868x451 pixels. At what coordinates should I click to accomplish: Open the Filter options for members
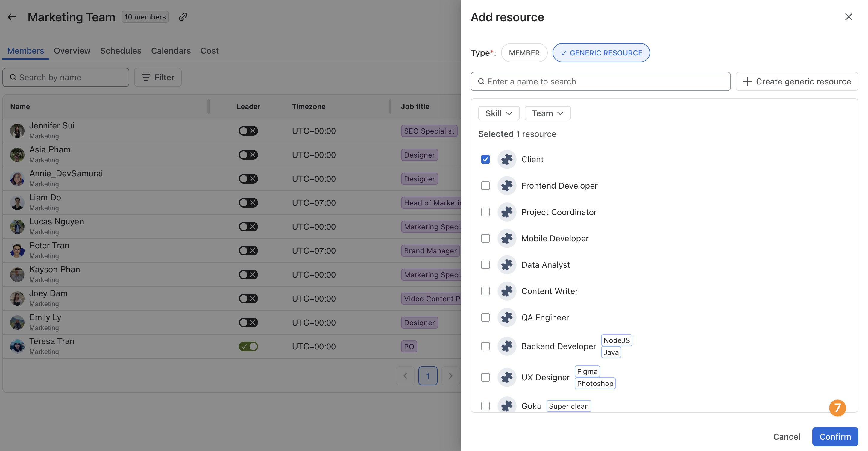point(158,77)
